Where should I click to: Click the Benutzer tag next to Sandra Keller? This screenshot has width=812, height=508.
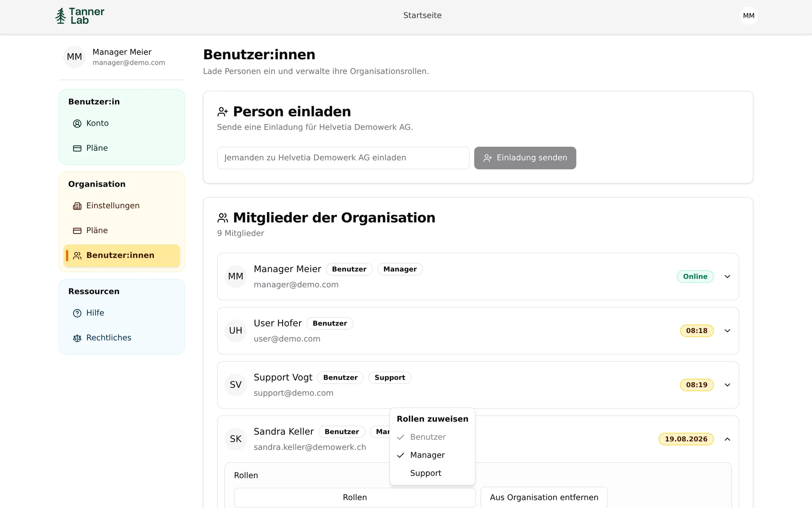pyautogui.click(x=342, y=432)
